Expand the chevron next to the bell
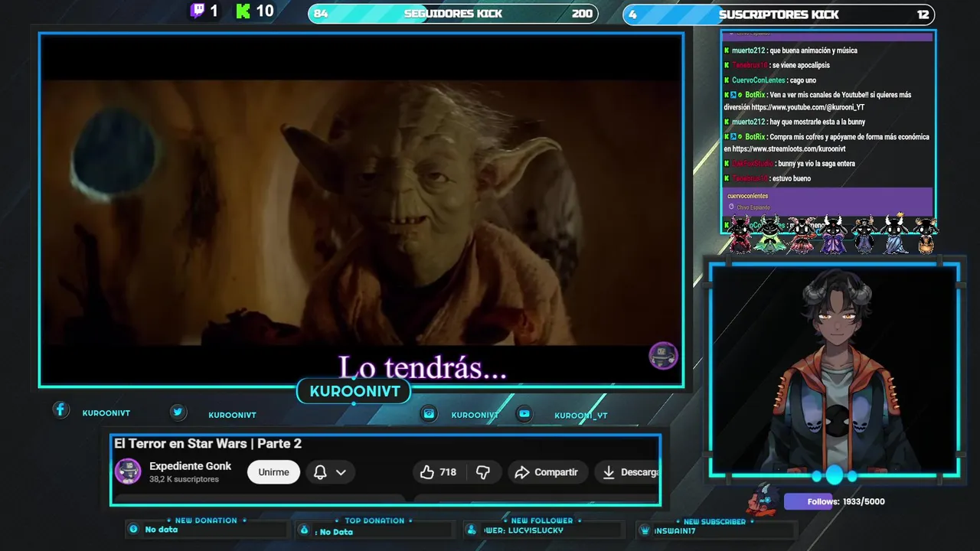The width and height of the screenshot is (980, 551). [x=341, y=472]
